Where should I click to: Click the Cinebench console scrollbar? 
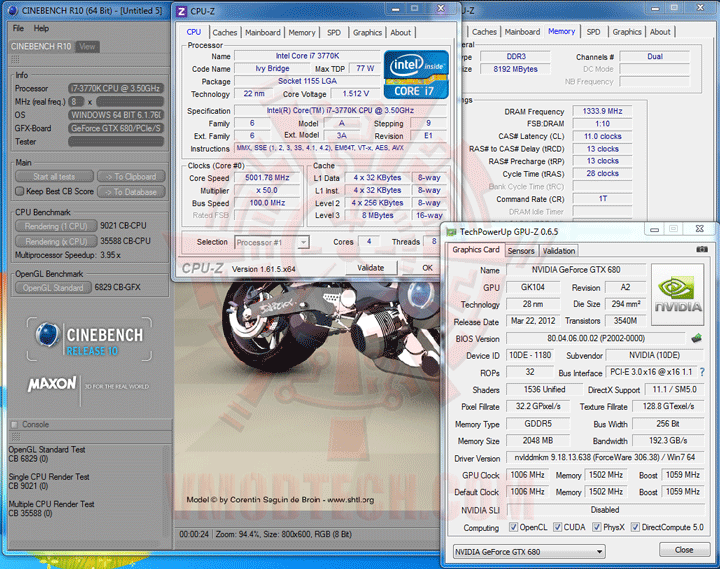[167, 491]
